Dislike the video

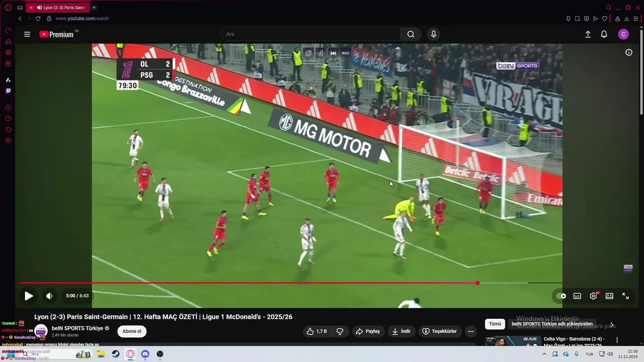(x=340, y=331)
